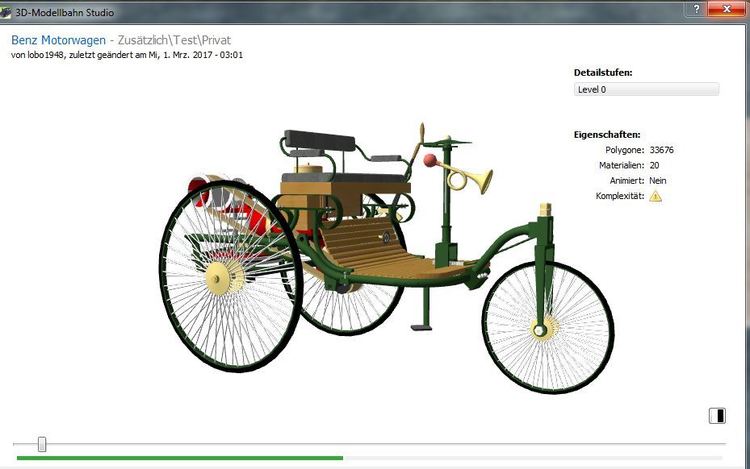The width and height of the screenshot is (750, 469).
Task: Click the 3D-Modellbahn Studio app icon
Action: coord(5,12)
